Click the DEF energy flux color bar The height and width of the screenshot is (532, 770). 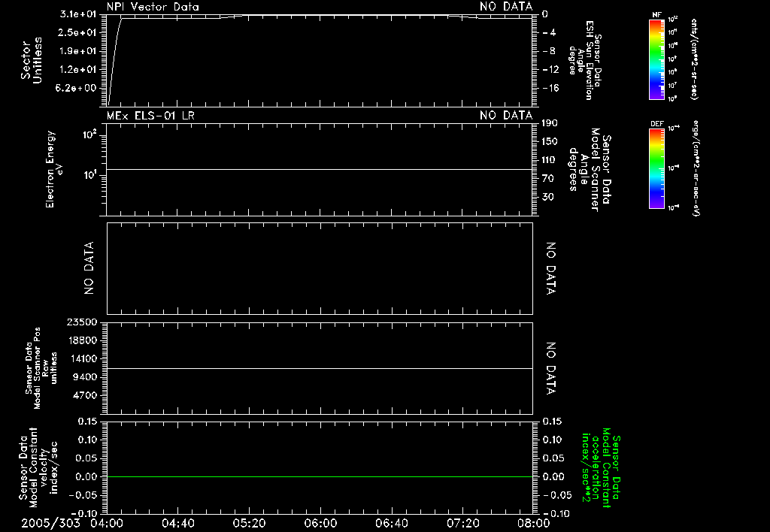(656, 168)
